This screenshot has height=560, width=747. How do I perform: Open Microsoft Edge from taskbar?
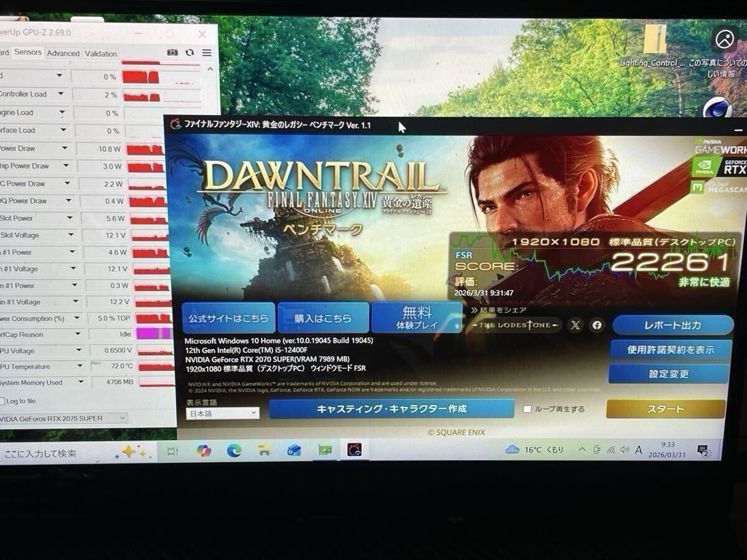point(234,450)
